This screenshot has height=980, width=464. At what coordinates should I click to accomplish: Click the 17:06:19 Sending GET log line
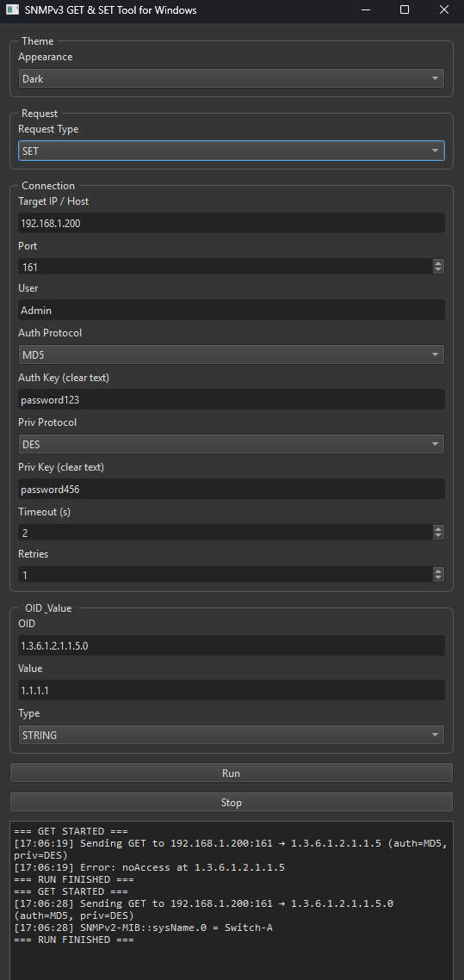(230, 849)
